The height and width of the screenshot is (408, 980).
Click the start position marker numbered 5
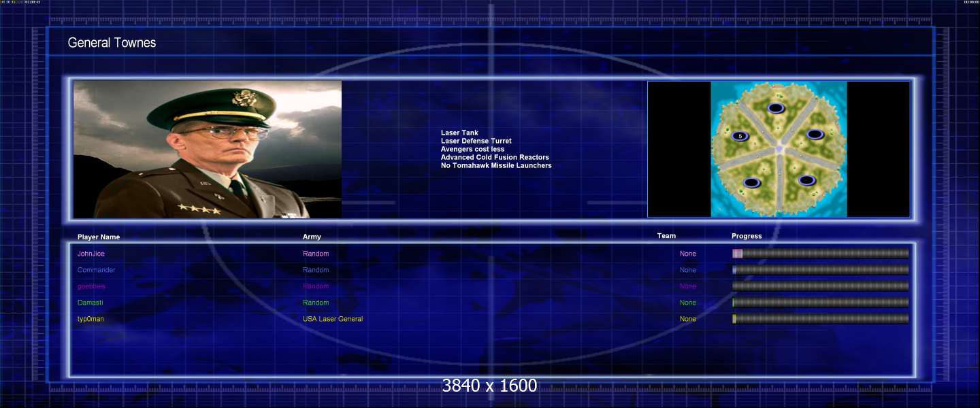(740, 136)
